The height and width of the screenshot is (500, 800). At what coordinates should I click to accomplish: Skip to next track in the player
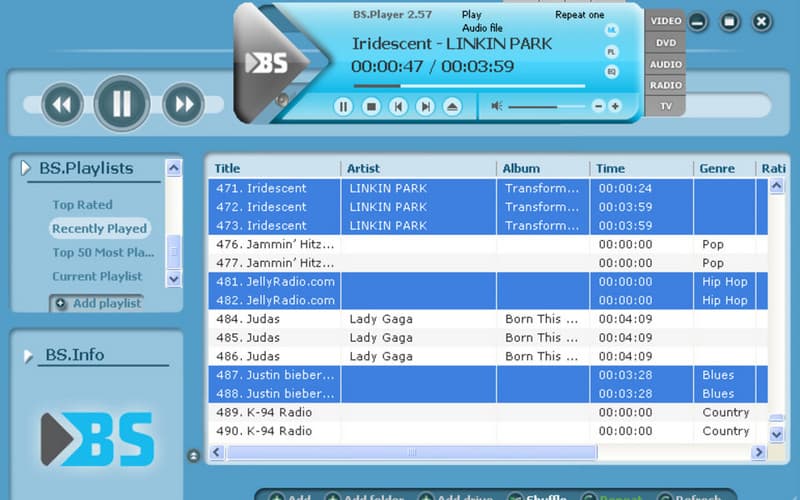pos(425,106)
